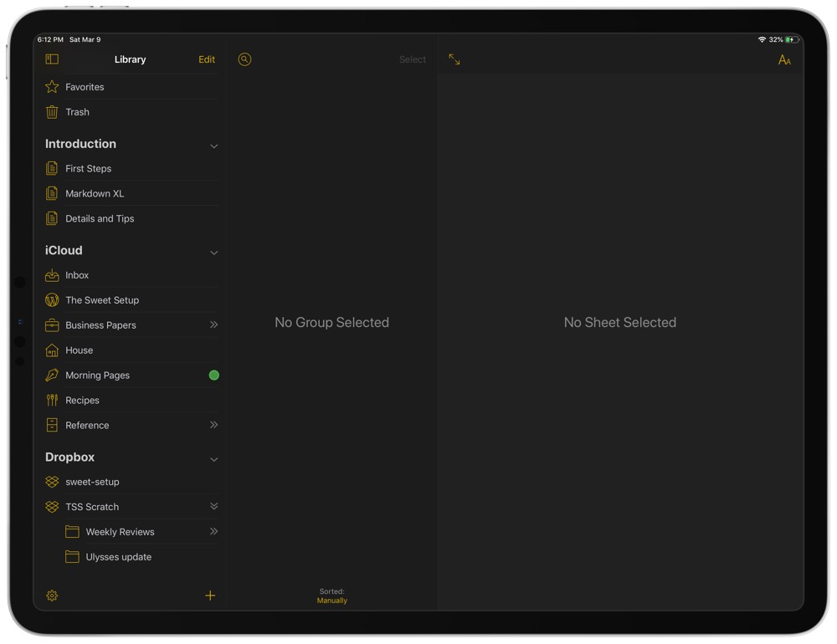
Task: Click the Details and Tips document icon
Action: point(52,218)
